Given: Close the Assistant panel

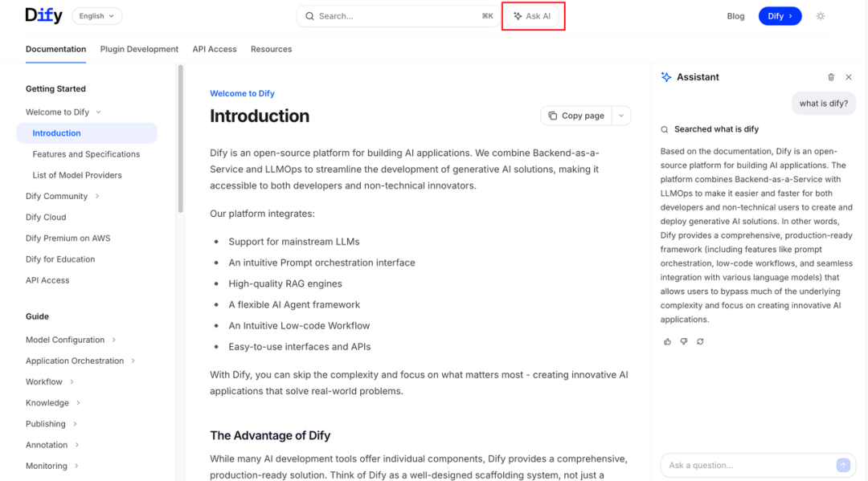Looking at the screenshot, I should [x=849, y=77].
